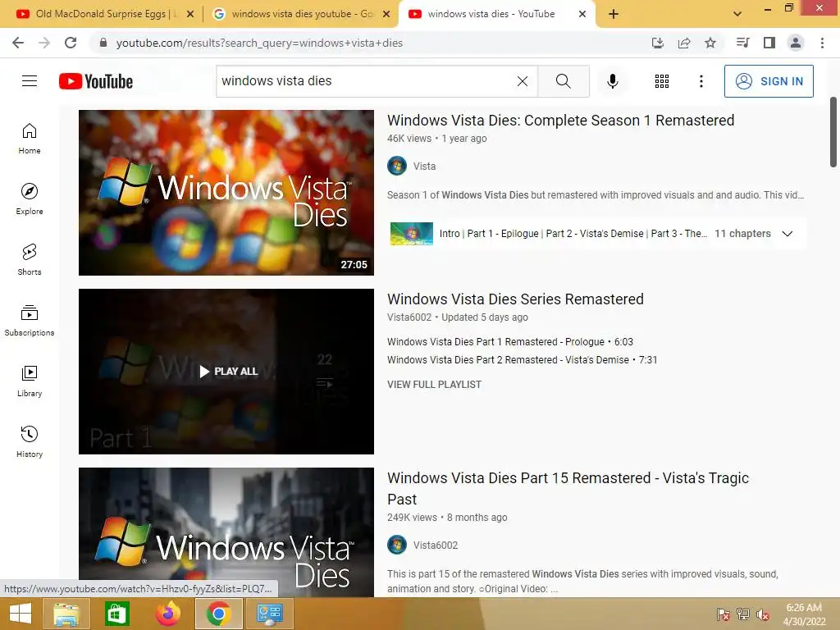Click the install/download icon in address bar
Screen dimensions: 840x630
tap(658, 43)
